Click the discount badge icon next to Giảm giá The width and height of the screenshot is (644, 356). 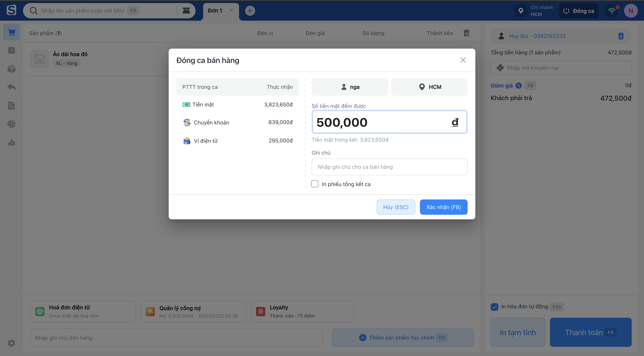click(x=518, y=86)
